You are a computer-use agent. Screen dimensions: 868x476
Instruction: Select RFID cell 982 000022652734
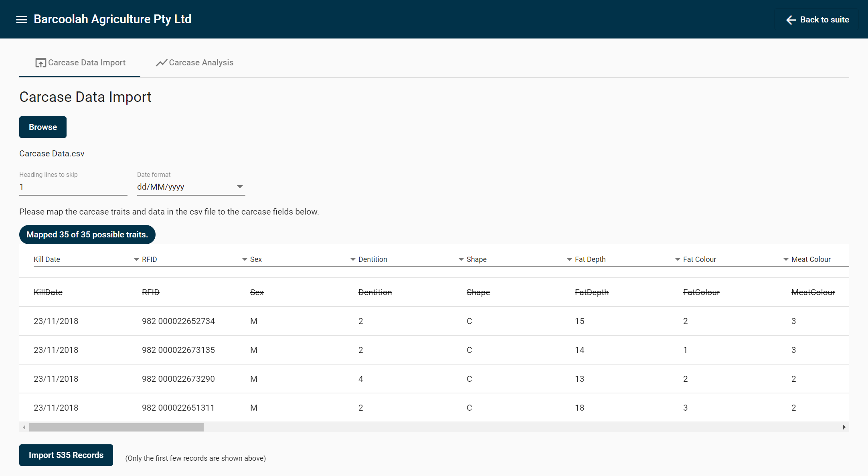pyautogui.click(x=178, y=321)
